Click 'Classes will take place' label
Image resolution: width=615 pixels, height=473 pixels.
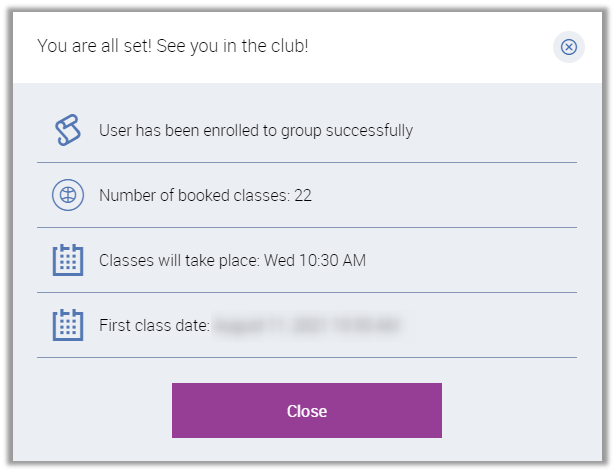(179, 260)
